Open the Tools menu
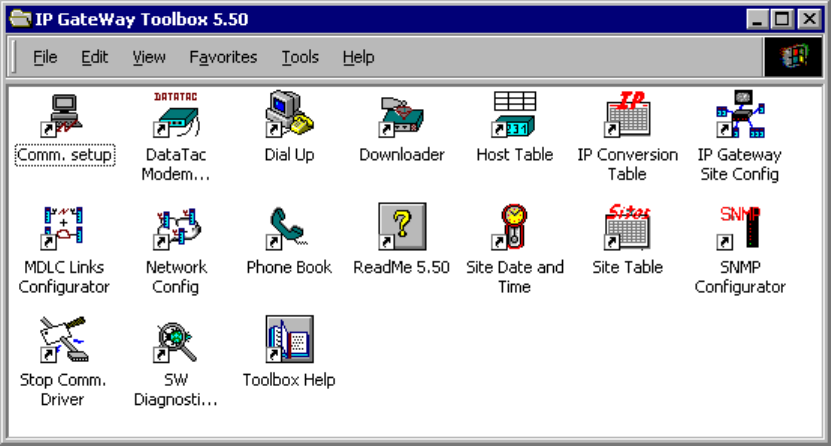Screen dimensions: 831x446 [x=300, y=57]
